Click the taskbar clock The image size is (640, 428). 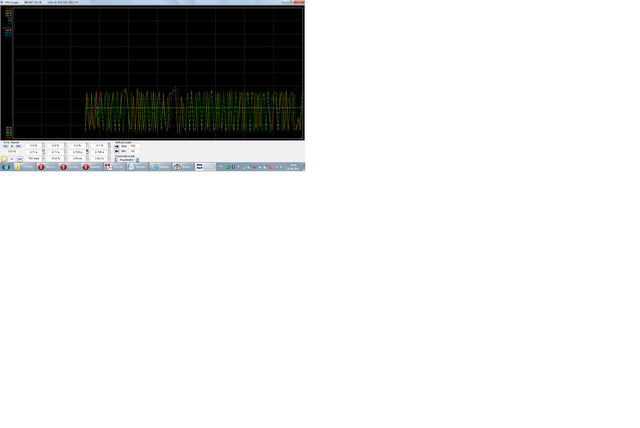click(x=293, y=167)
